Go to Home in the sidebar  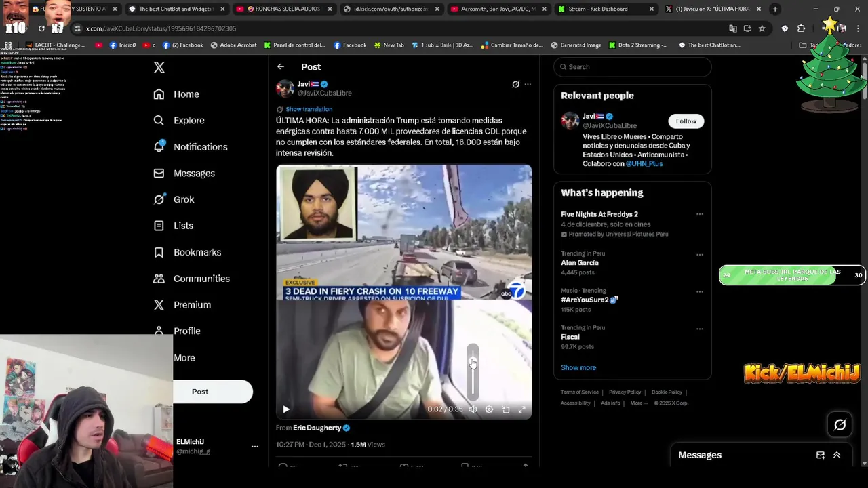point(176,94)
